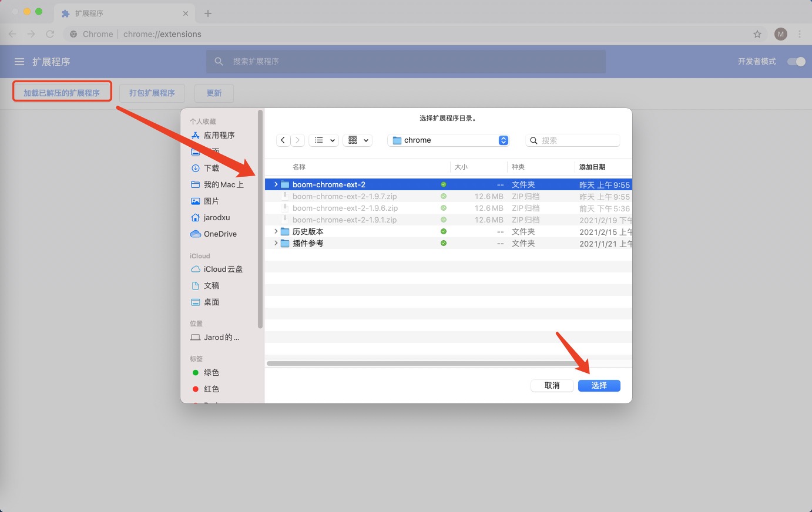Expand the 插件参考 folder
Screen dimensions: 812x512
(x=276, y=243)
